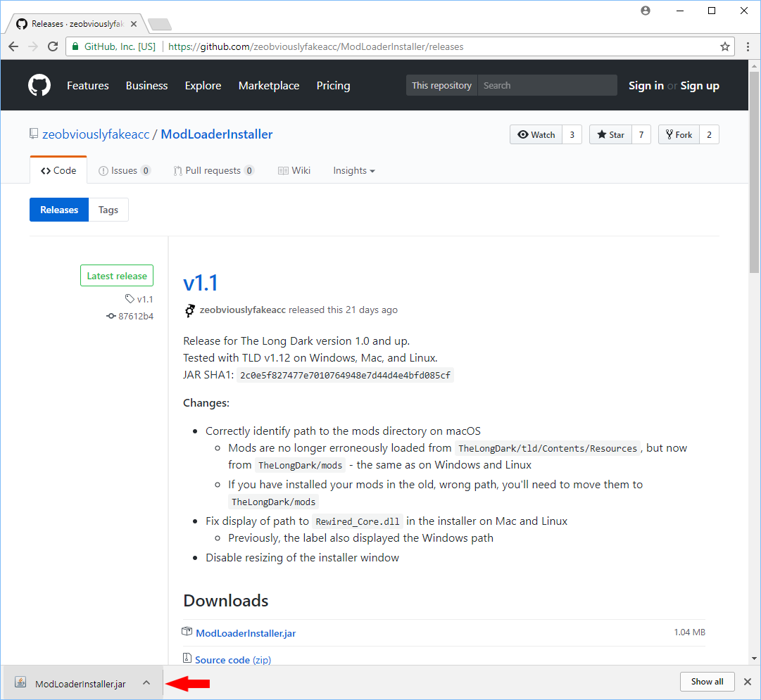
Task: Reload the page with the refresh icon
Action: tap(53, 46)
